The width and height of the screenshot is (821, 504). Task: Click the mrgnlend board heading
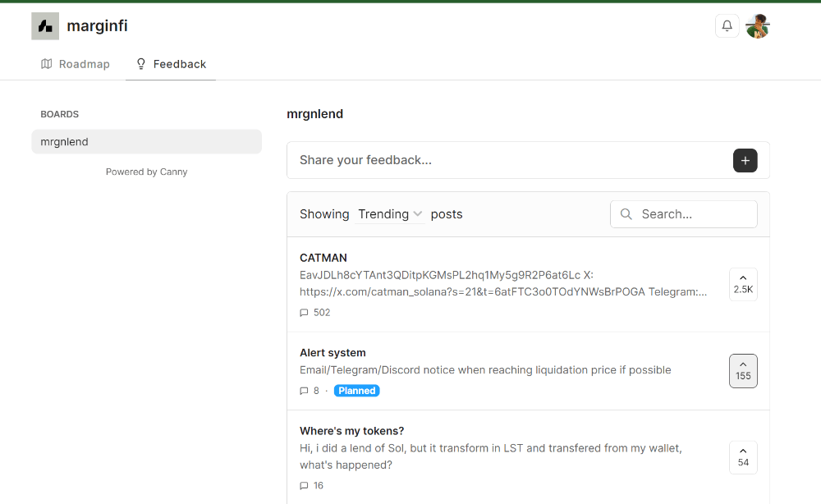coord(314,114)
